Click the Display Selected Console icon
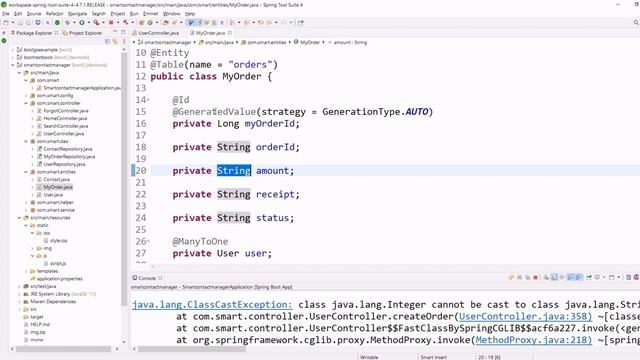This screenshot has height=360, width=640. (x=597, y=278)
